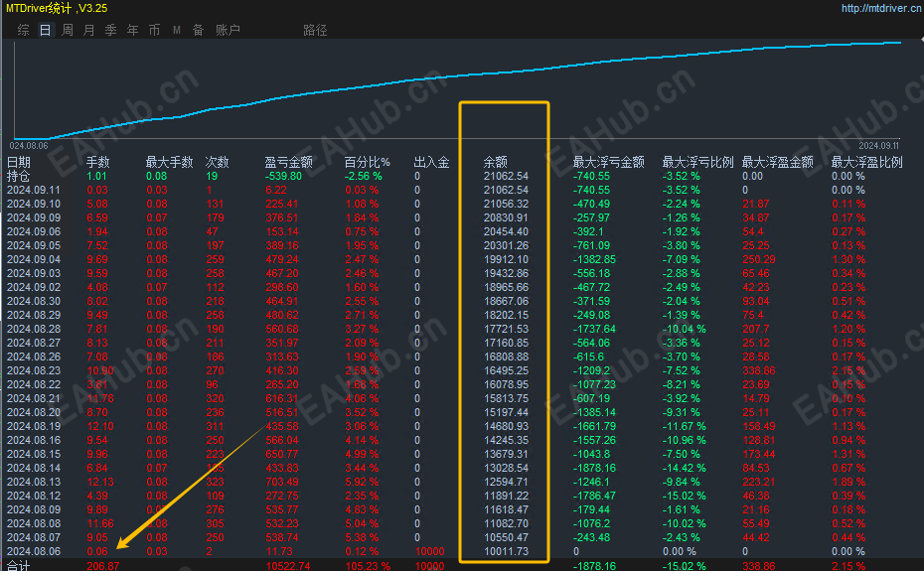This screenshot has height=571, width=924.
Task: Click the 出入金 column header
Action: coord(431,162)
